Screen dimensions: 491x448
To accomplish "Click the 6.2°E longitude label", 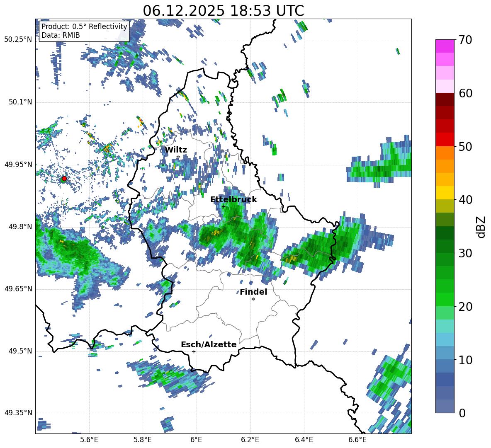I will pos(250,440).
